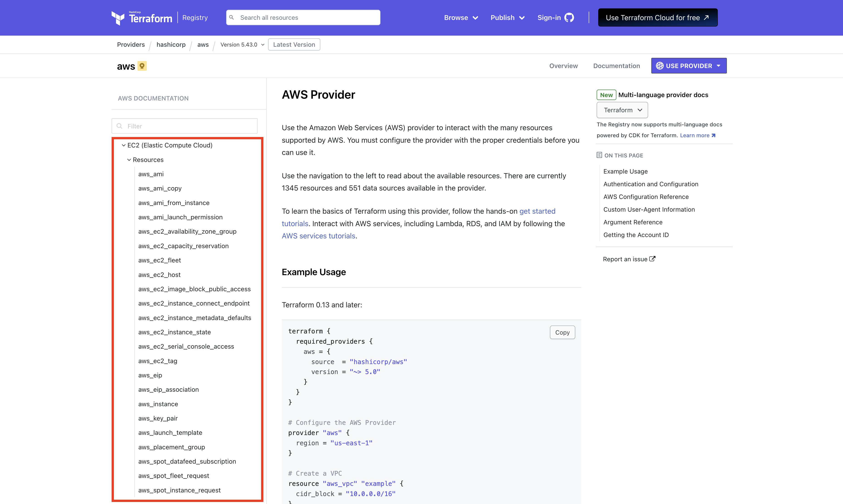Go to the hashicorp breadcrumb

pos(171,44)
